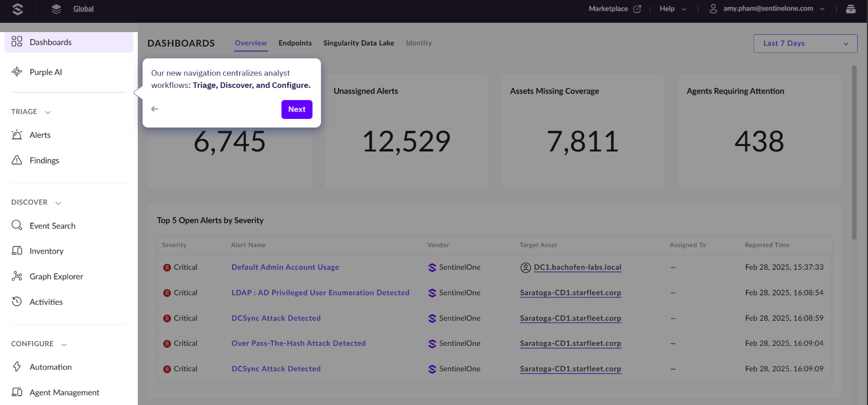Open the Over Pass-The-Hash Attack Detected alert
Image resolution: width=868 pixels, height=405 pixels.
pos(299,343)
